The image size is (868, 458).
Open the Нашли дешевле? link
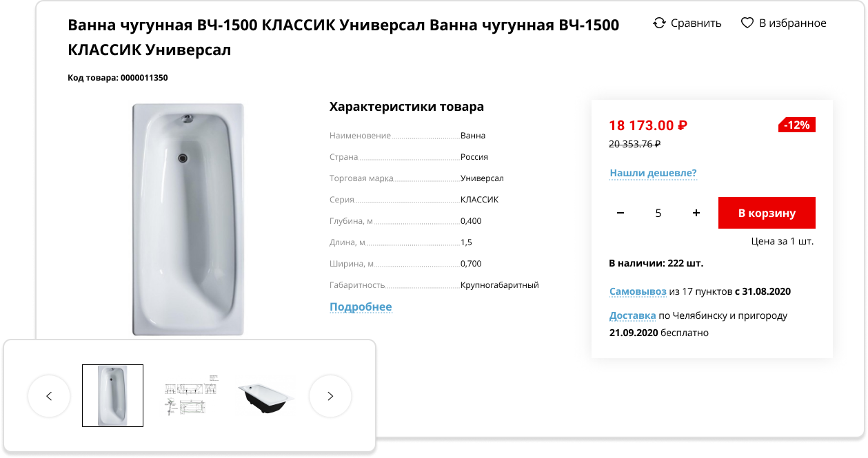(x=653, y=173)
